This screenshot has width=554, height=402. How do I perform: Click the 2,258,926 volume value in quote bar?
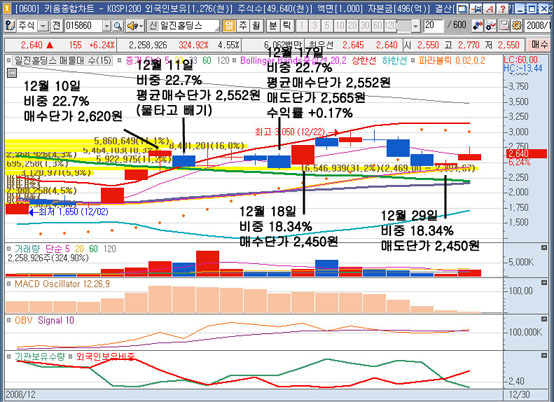click(x=148, y=45)
